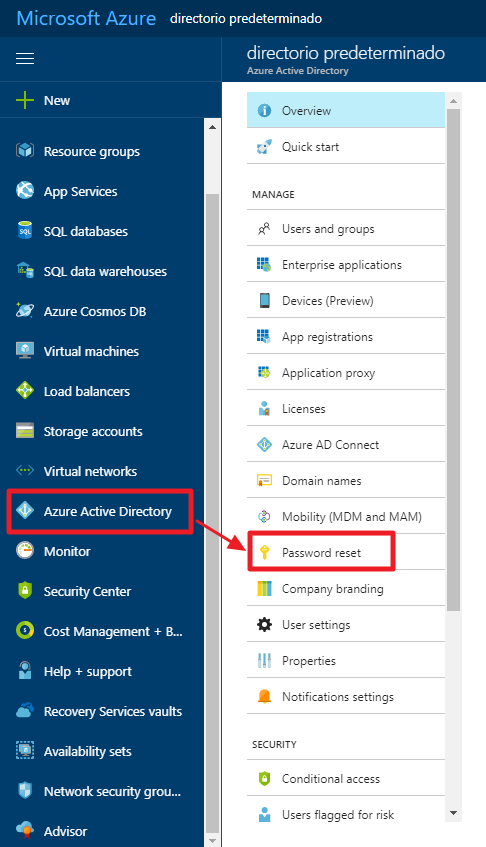Open Users and groups blade
Viewport: 486px width, 847px height.
346,228
